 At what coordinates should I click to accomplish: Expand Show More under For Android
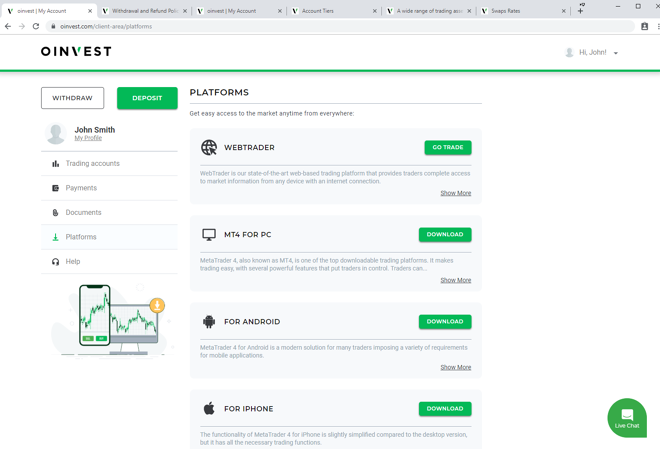point(456,367)
